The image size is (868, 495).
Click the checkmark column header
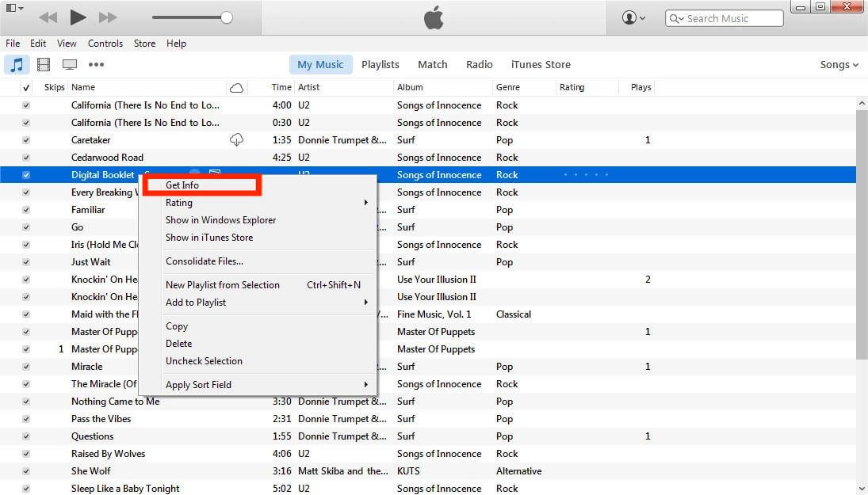[26, 87]
